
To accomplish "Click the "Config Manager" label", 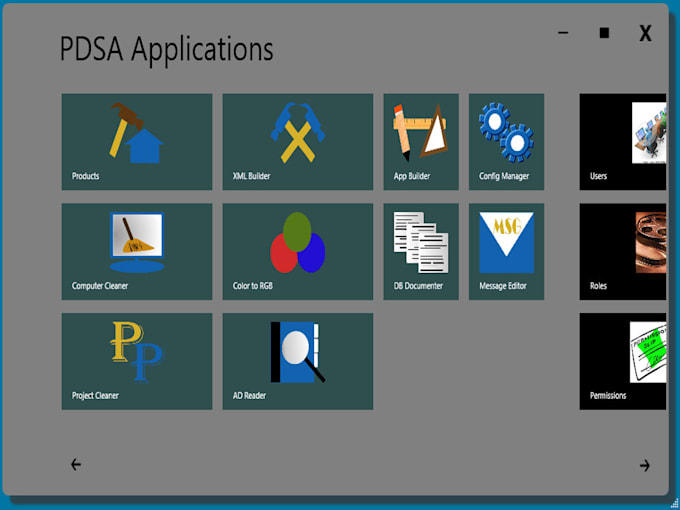I will (x=504, y=176).
